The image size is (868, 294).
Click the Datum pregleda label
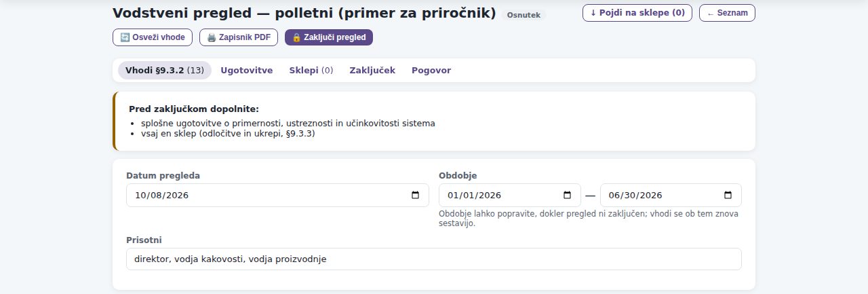[163, 176]
